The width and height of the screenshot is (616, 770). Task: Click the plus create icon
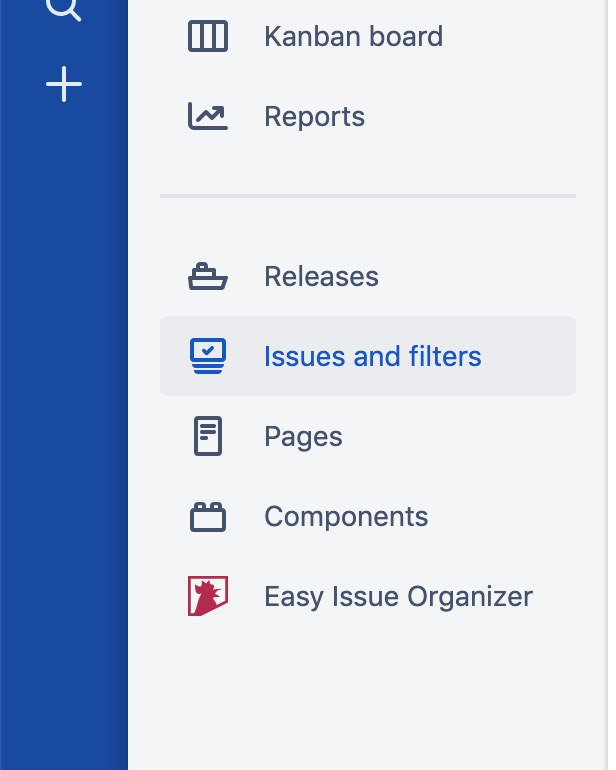pyautogui.click(x=64, y=84)
